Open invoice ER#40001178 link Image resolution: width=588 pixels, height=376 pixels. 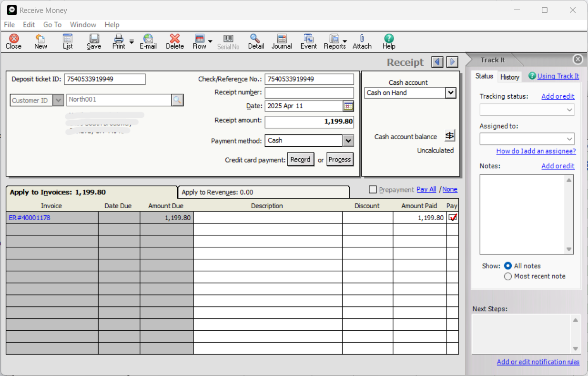click(30, 218)
